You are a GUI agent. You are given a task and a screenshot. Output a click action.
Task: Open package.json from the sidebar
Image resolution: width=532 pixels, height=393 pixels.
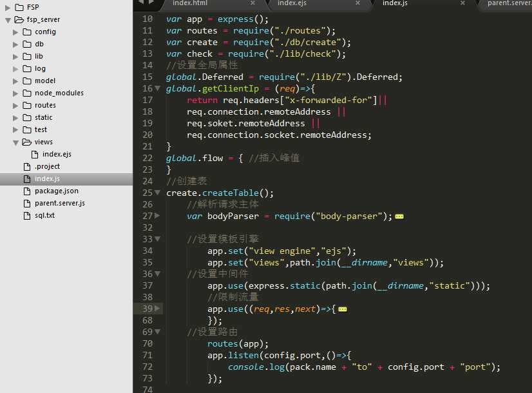[56, 191]
